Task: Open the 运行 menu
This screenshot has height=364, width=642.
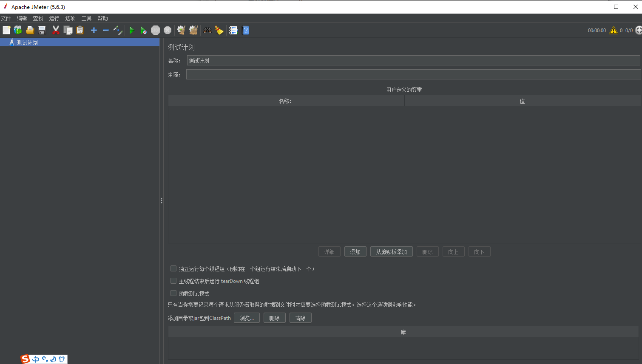Action: [54, 18]
